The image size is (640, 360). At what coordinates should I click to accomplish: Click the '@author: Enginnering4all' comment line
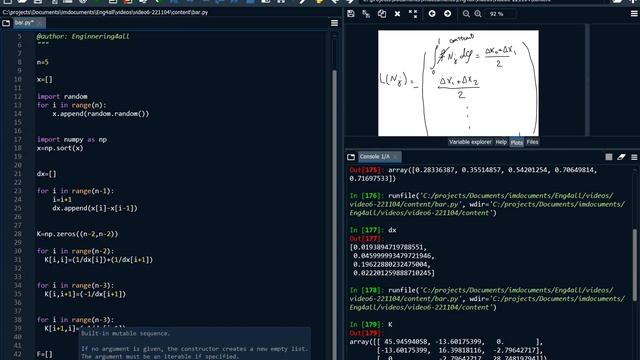[83, 36]
